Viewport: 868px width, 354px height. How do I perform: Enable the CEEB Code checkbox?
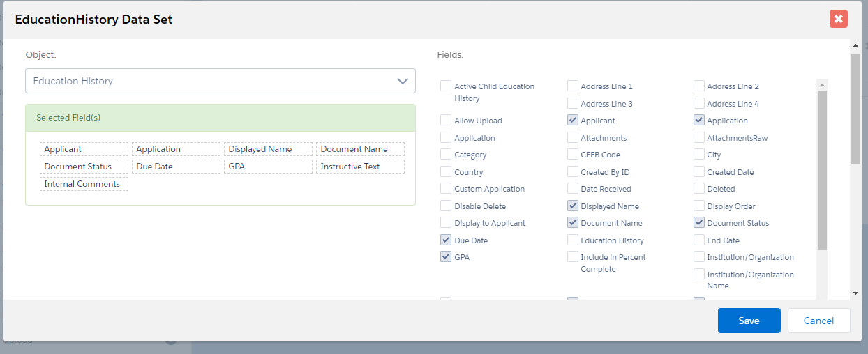click(572, 155)
